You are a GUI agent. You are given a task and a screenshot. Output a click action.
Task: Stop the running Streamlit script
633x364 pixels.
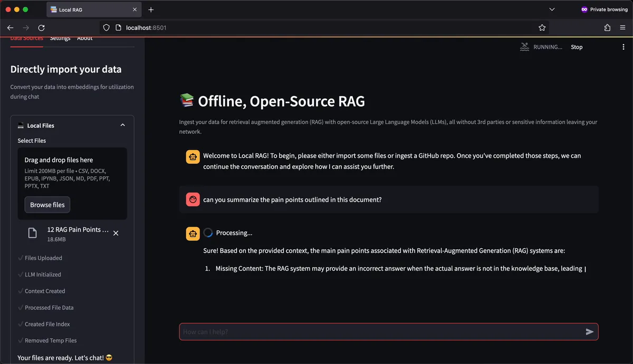(x=577, y=47)
